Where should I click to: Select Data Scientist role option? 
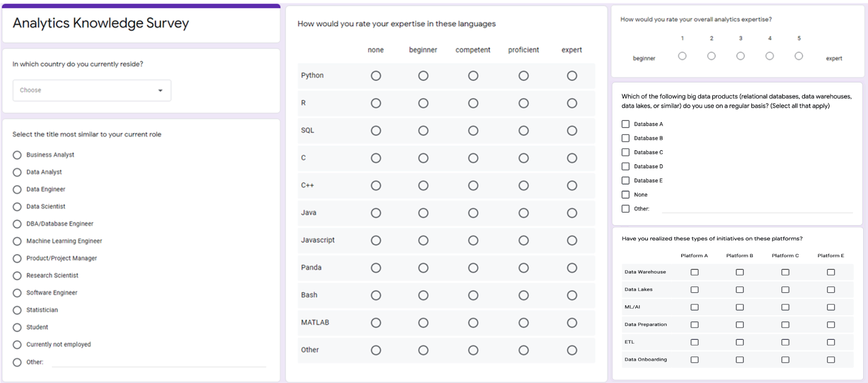[x=17, y=207]
